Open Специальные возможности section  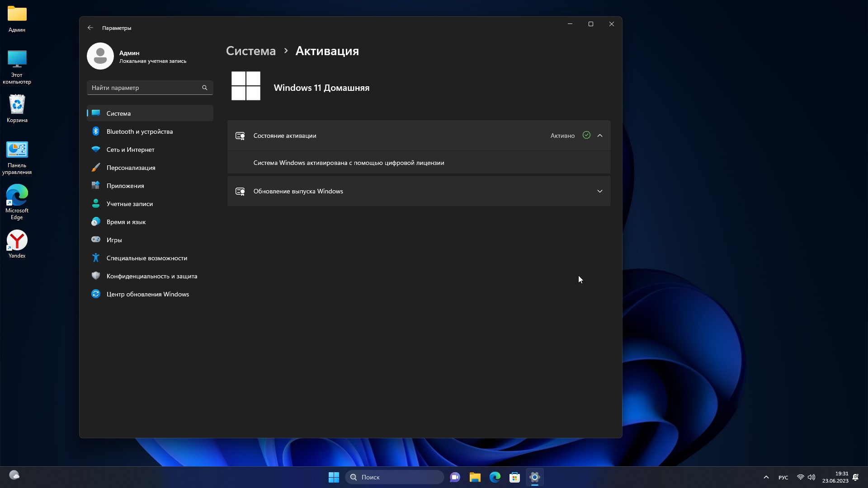click(146, 258)
